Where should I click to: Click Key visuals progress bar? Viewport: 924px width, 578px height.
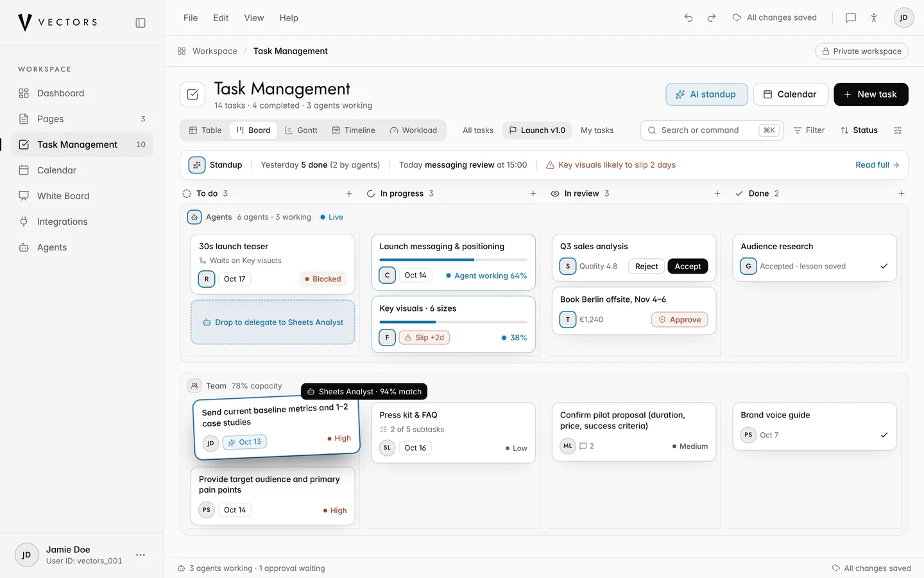[x=453, y=322]
